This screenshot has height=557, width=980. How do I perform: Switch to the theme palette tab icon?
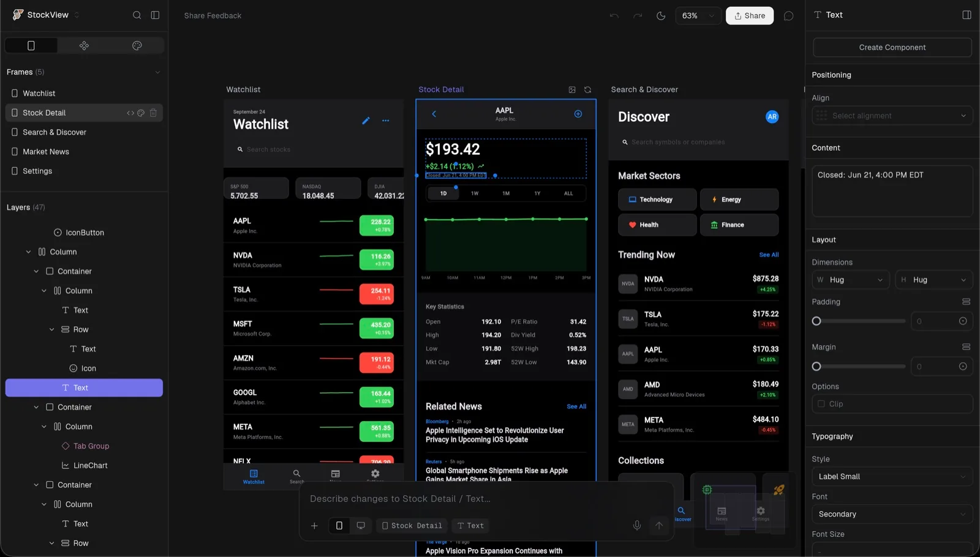coord(137,45)
